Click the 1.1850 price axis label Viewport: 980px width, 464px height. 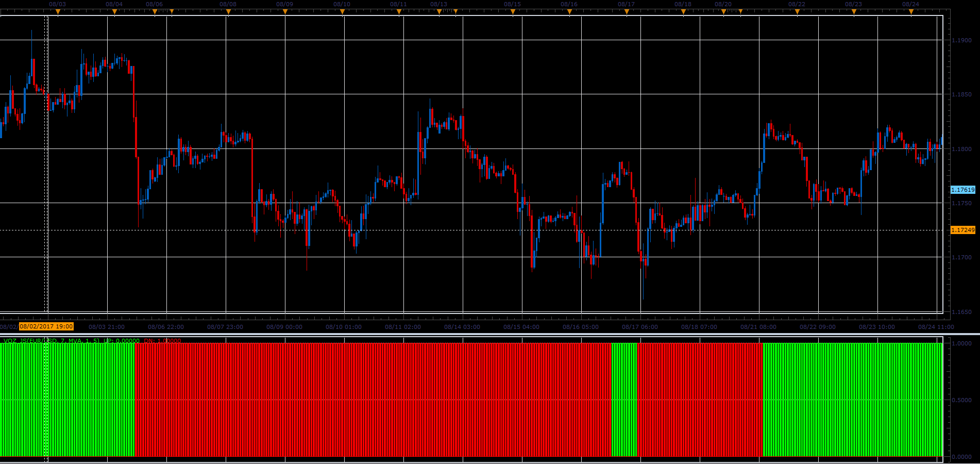[x=961, y=95]
